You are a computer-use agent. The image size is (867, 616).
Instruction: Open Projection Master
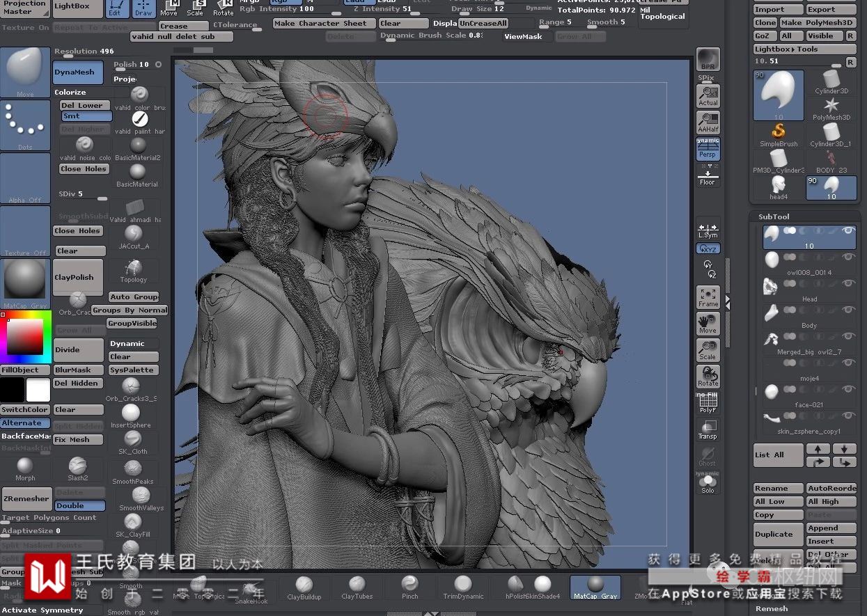tap(25, 8)
